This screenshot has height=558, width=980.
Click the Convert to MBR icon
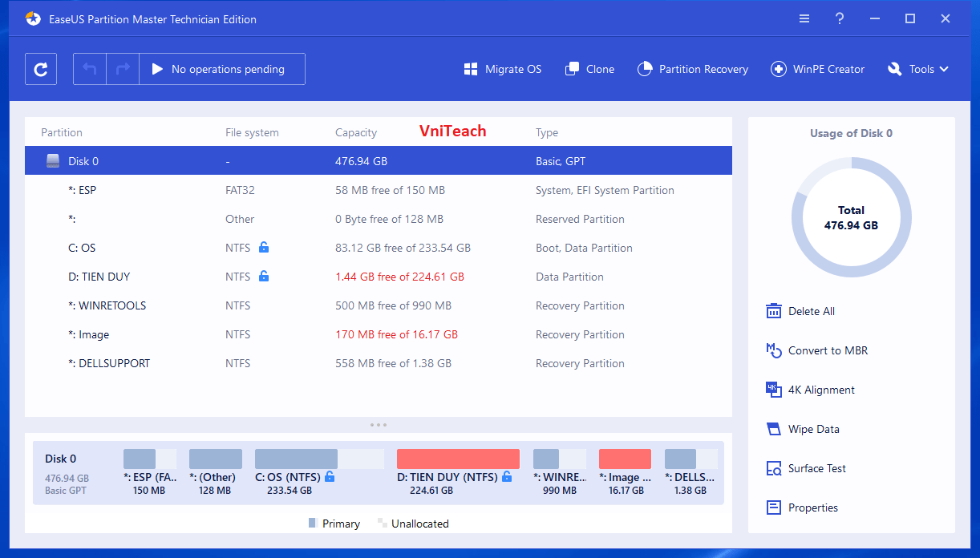click(774, 350)
